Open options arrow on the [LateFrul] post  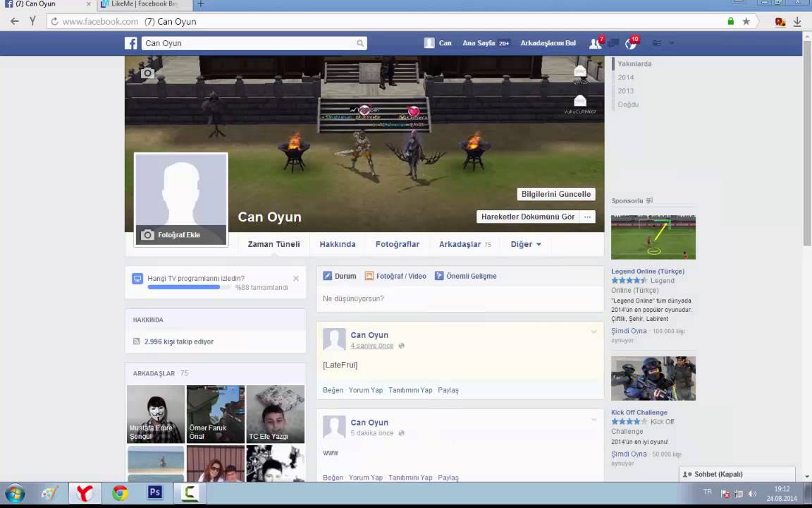point(593,332)
